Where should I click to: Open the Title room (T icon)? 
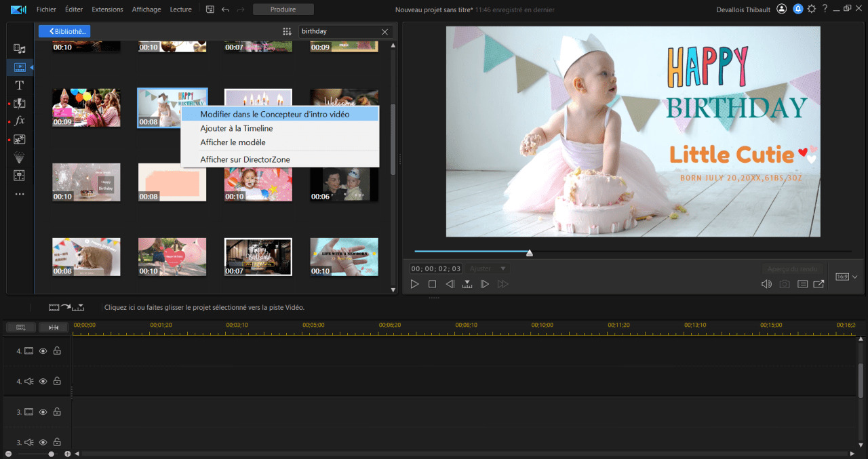coord(20,85)
